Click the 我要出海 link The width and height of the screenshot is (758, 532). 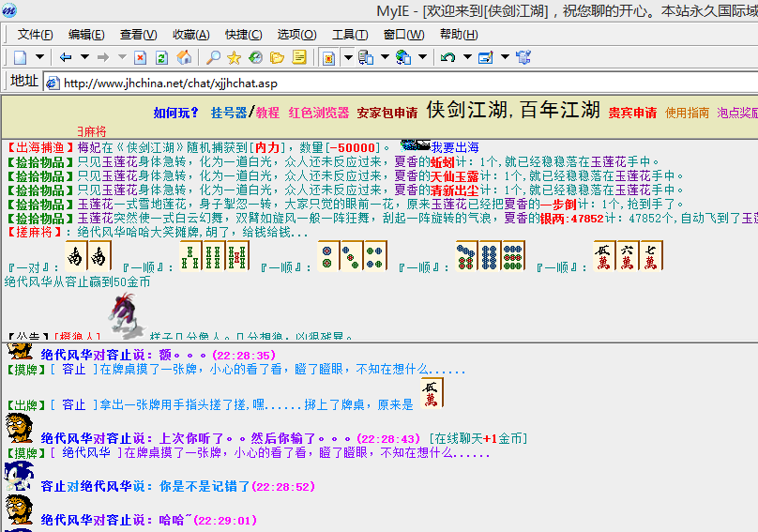455,147
